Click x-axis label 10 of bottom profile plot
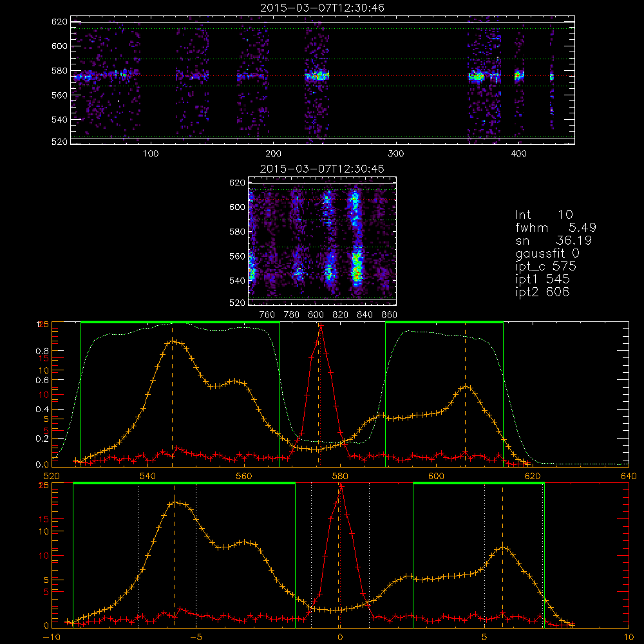Screen dimensions: 644x644 coord(629,638)
